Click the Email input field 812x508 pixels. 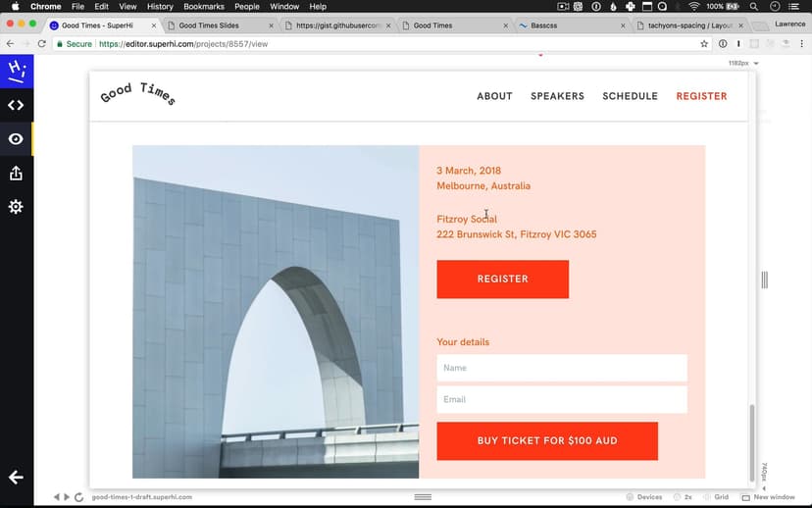coord(561,399)
